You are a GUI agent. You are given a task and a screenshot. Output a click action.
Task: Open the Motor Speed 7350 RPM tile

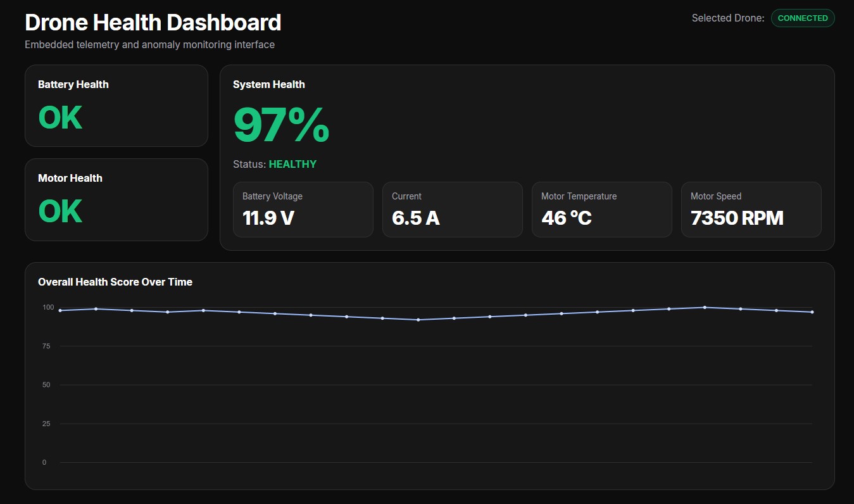751,210
